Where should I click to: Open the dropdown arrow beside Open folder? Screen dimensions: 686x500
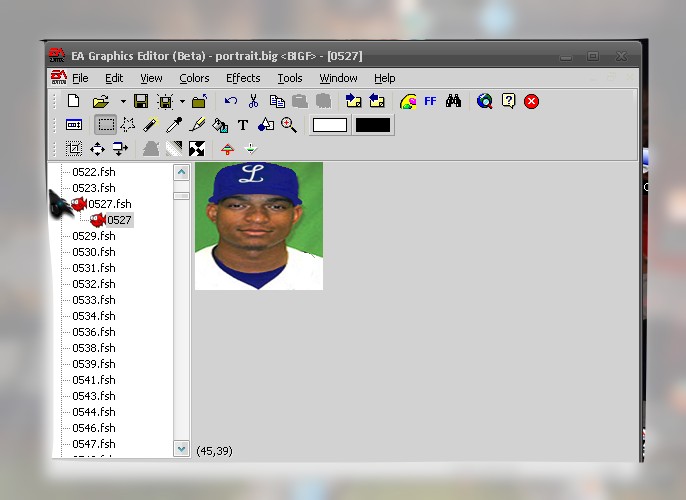123,101
